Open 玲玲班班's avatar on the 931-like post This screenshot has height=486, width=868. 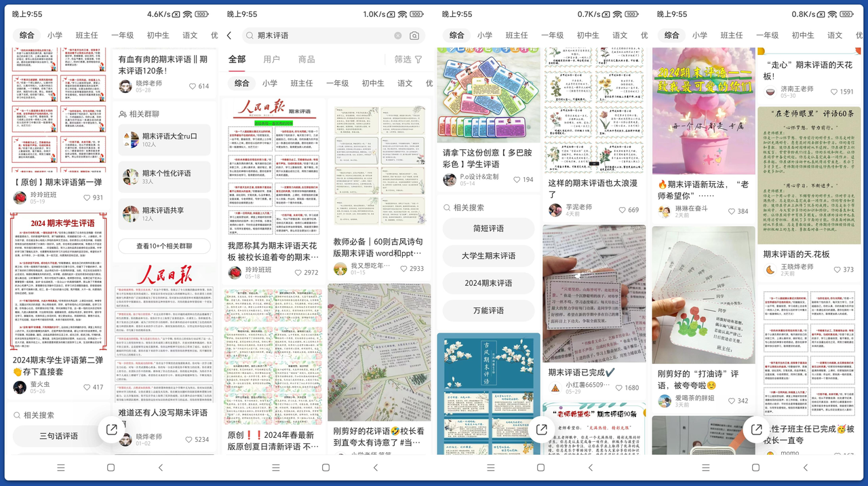[20, 198]
